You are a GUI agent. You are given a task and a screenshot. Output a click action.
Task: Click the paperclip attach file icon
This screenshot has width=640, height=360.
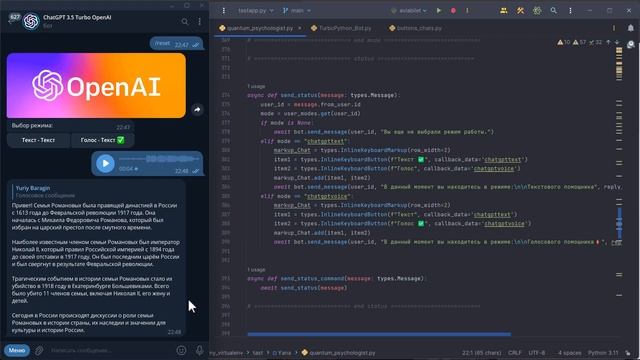click(39, 350)
